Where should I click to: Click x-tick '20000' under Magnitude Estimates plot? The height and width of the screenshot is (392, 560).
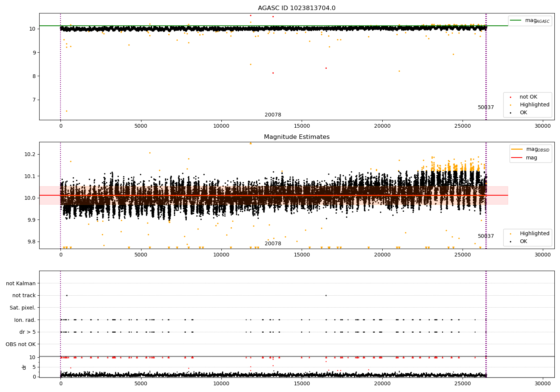(382, 255)
